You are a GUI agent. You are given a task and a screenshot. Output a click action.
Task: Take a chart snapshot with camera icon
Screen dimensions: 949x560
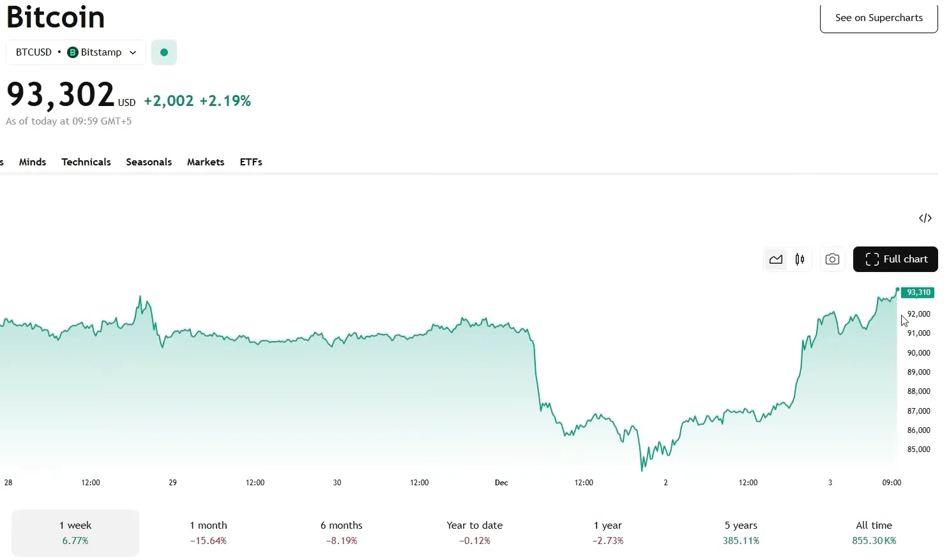pyautogui.click(x=832, y=259)
